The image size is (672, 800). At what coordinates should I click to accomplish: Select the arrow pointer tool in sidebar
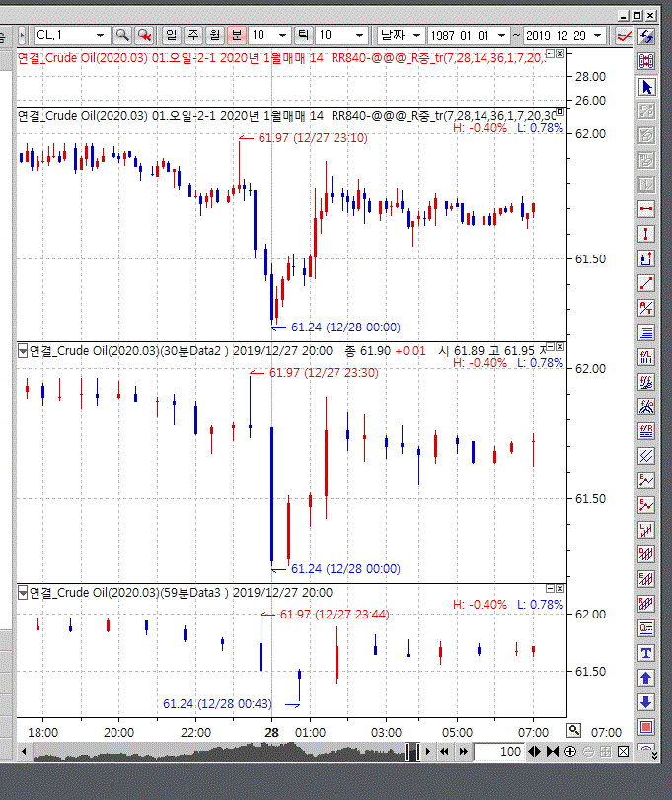[647, 87]
